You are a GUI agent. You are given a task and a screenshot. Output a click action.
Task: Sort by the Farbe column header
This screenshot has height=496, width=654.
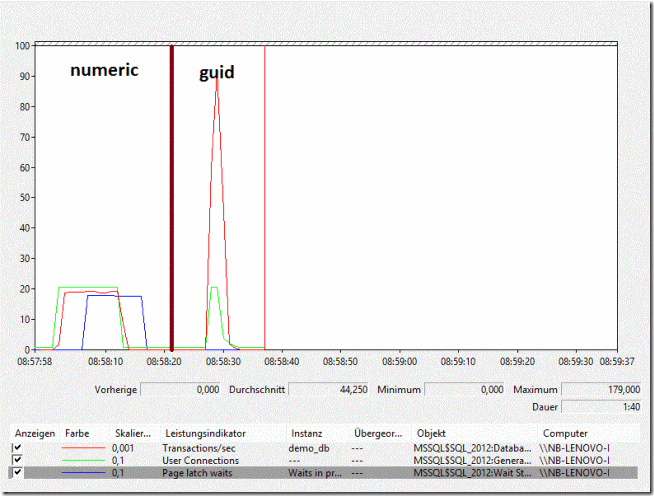click(85, 433)
